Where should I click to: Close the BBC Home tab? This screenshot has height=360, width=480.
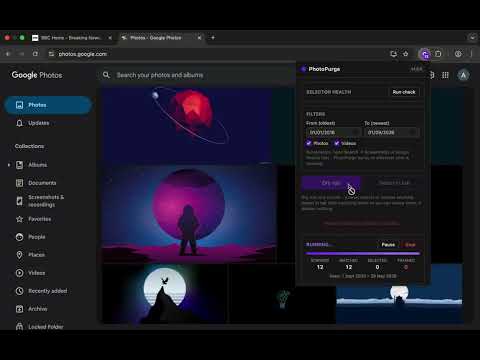point(110,38)
